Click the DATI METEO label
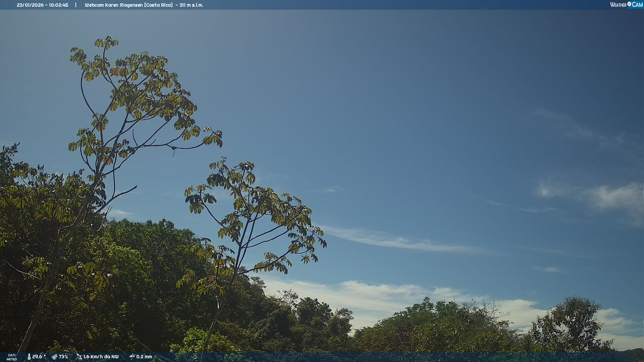 pyautogui.click(x=12, y=357)
